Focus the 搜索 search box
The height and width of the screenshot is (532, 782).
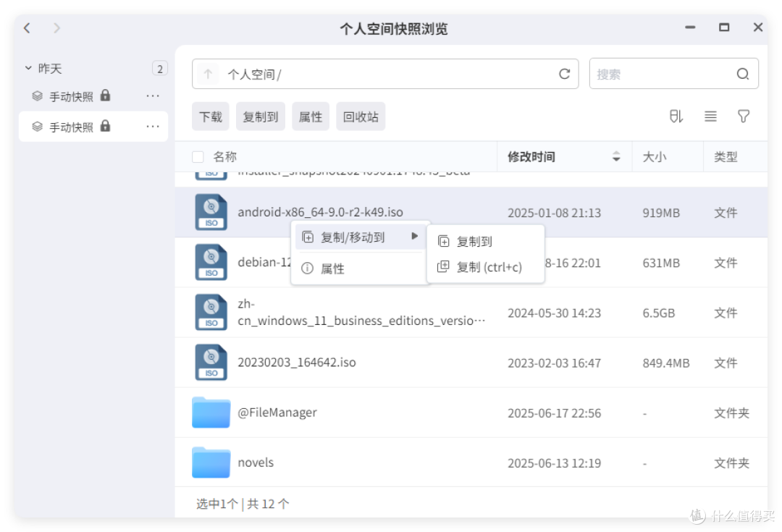tap(674, 75)
